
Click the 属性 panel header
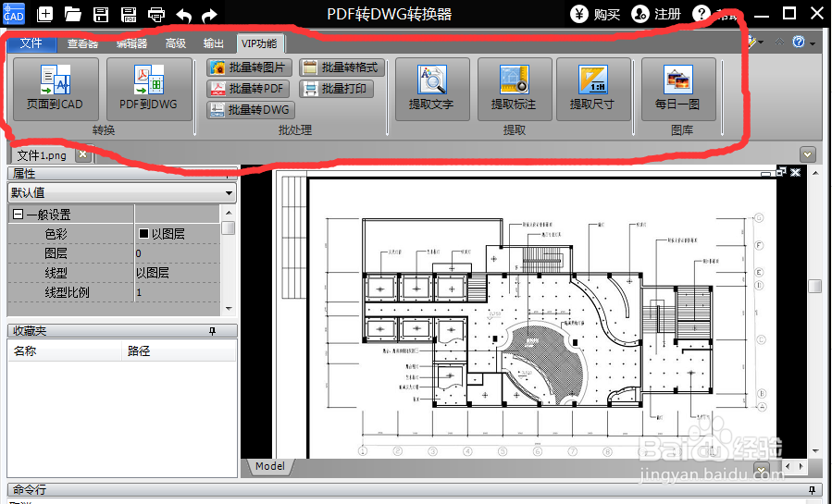click(122, 173)
